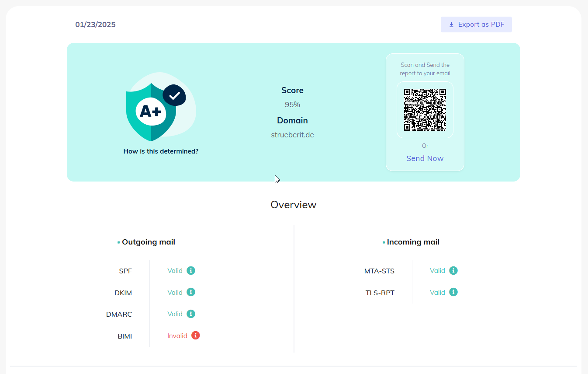Click the red BIMI warning info icon
This screenshot has width=588, height=374.
click(196, 336)
